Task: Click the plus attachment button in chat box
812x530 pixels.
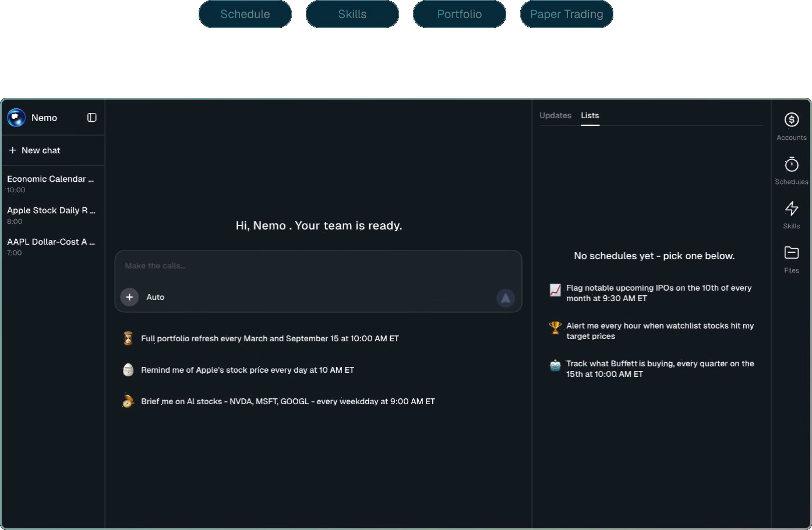Action: [129, 297]
